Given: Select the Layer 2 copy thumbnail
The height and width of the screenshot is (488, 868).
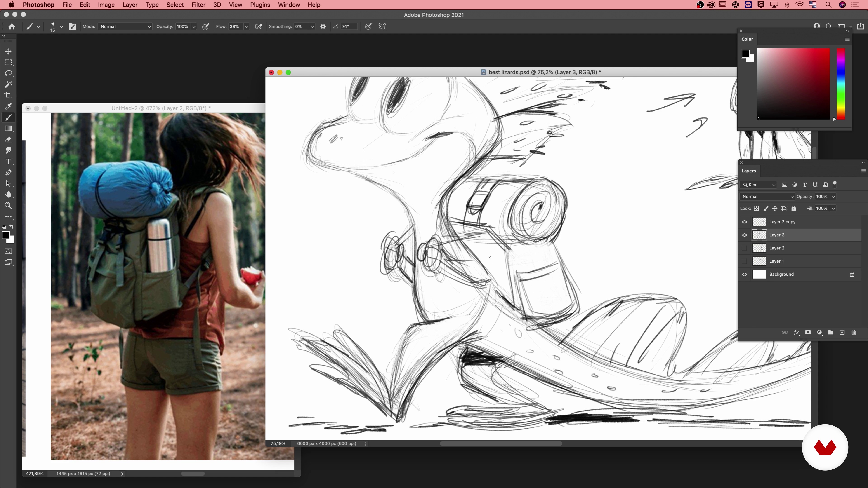Looking at the screenshot, I should [759, 222].
